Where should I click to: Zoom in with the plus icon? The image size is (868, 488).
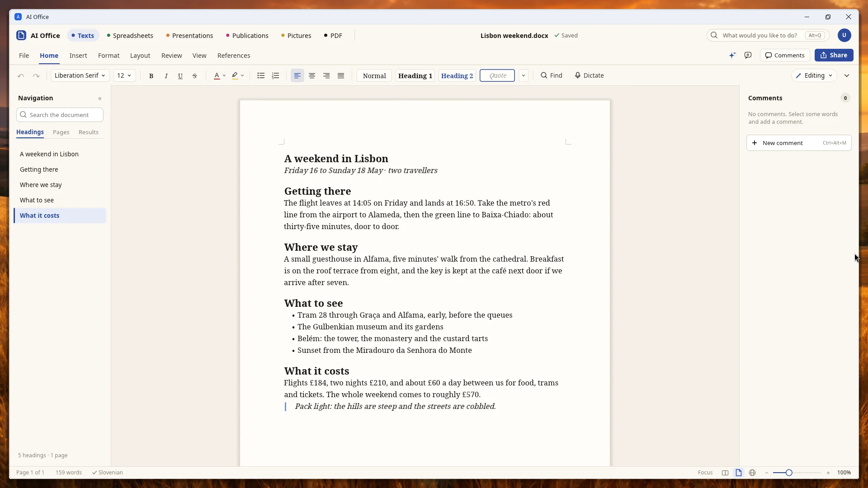click(828, 473)
